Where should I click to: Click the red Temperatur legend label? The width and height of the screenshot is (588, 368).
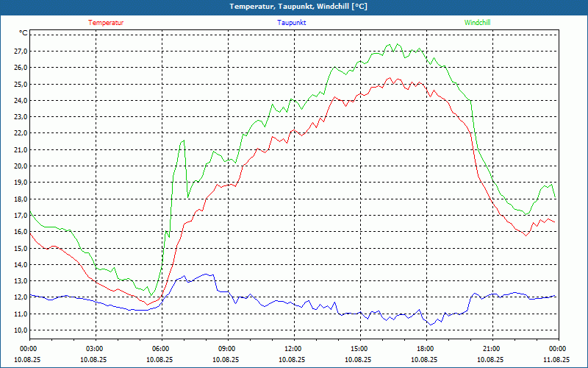(106, 23)
